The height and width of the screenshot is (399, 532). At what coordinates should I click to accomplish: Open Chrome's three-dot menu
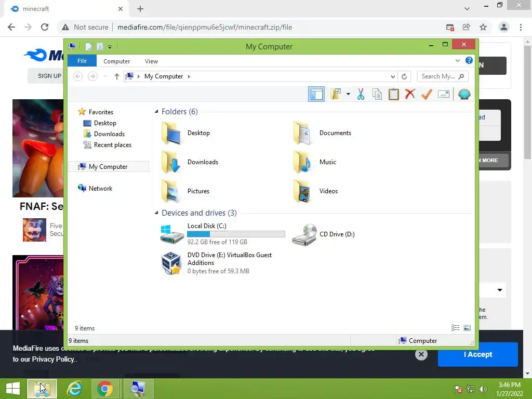pyautogui.click(x=521, y=27)
